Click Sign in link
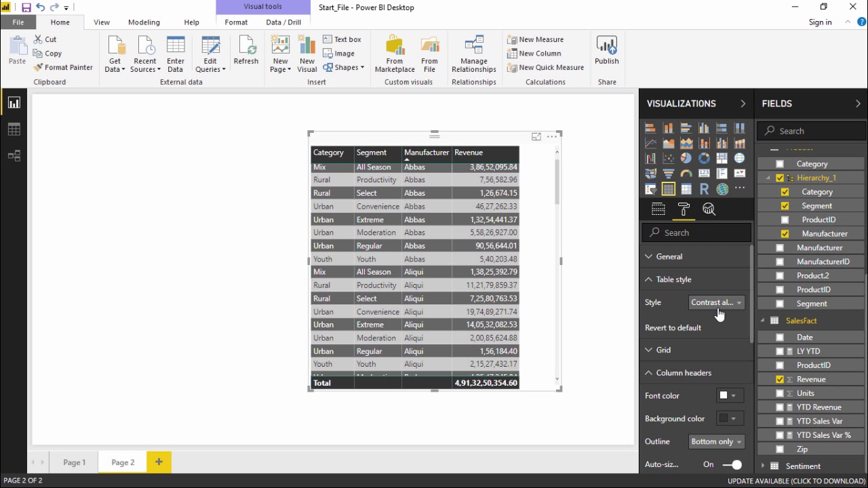This screenshot has height=488, width=868. point(820,22)
